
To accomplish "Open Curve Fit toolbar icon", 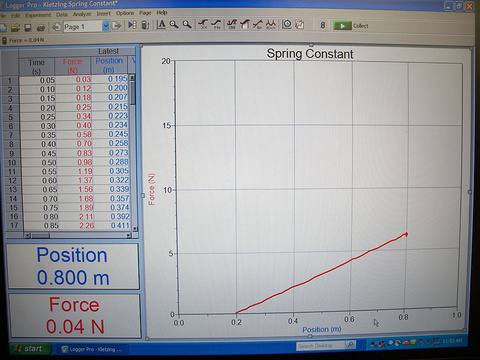I will pyautogui.click(x=271, y=24).
